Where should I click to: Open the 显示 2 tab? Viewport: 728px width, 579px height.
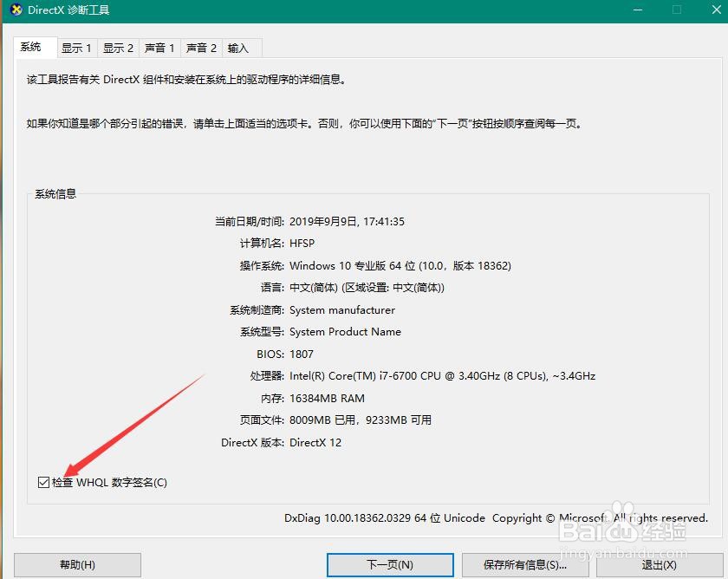click(x=118, y=49)
